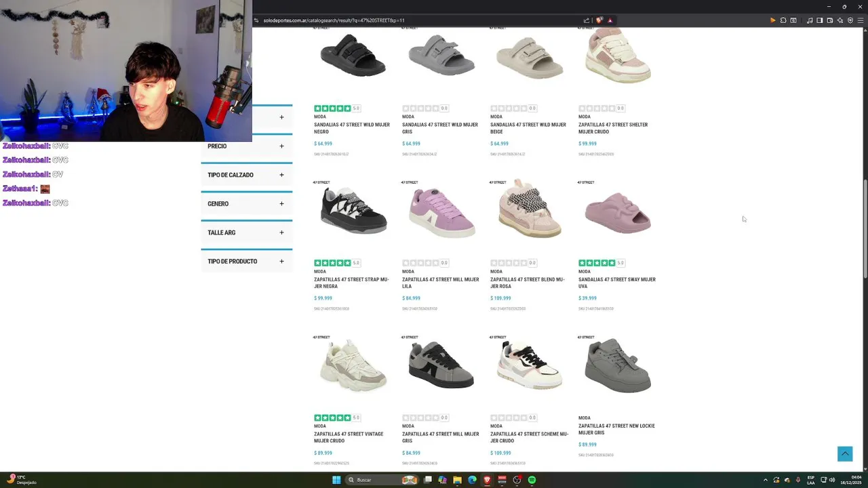Open Spotify from the taskbar

pyautogui.click(x=532, y=480)
